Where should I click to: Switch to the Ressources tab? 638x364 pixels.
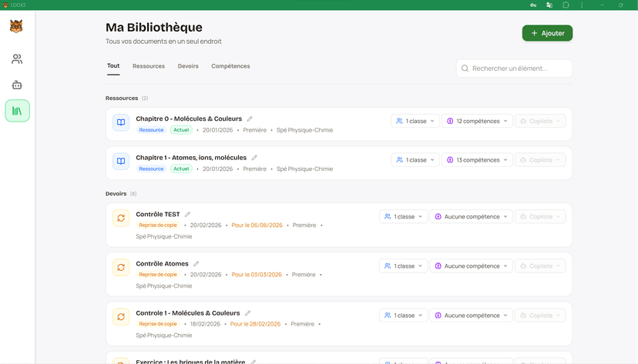(x=149, y=66)
